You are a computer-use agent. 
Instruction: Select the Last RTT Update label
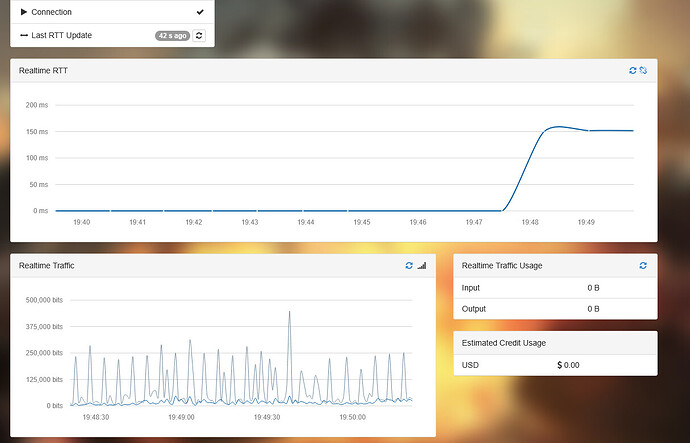click(x=62, y=35)
